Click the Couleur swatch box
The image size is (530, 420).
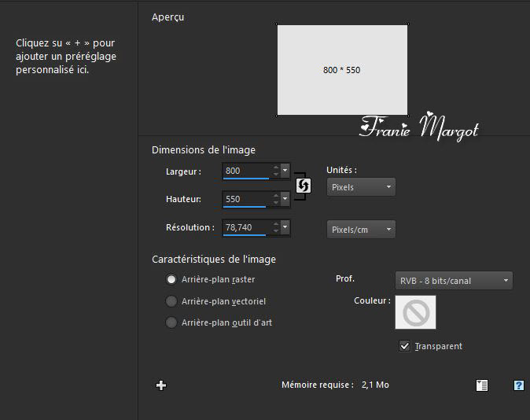pyautogui.click(x=415, y=312)
